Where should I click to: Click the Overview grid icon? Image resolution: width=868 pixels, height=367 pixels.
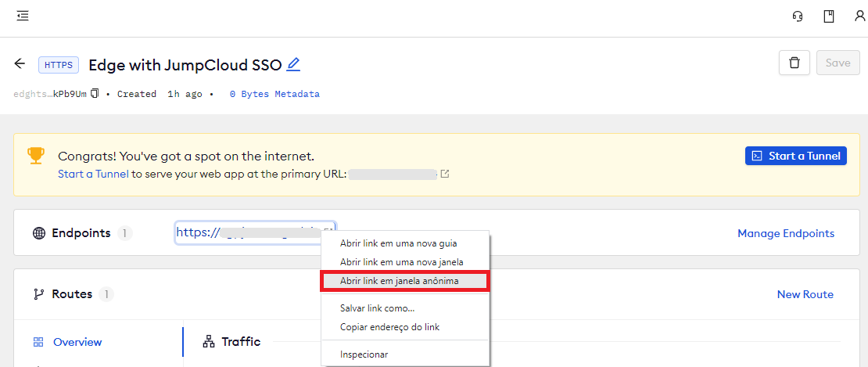pos(38,342)
